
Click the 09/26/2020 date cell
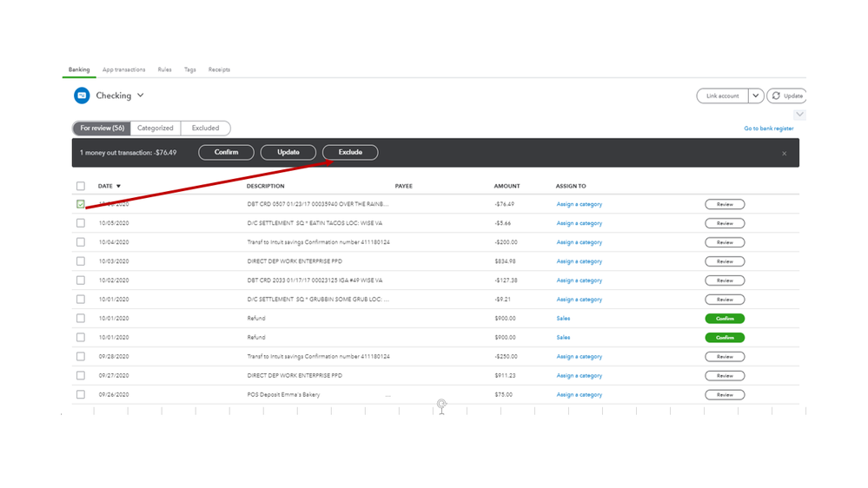coord(114,394)
